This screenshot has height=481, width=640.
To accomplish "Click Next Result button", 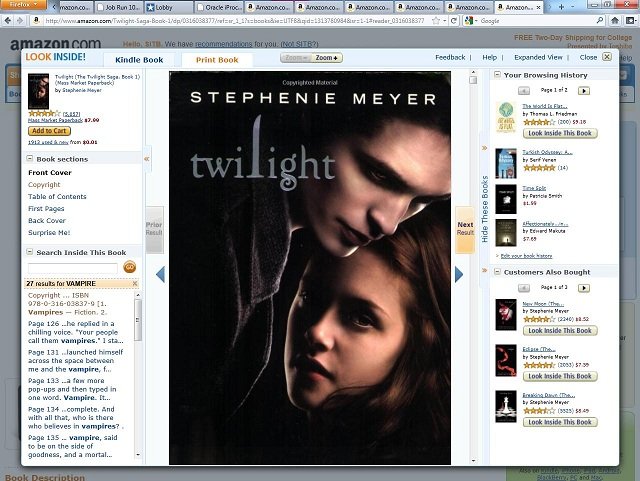I will click(x=465, y=229).
